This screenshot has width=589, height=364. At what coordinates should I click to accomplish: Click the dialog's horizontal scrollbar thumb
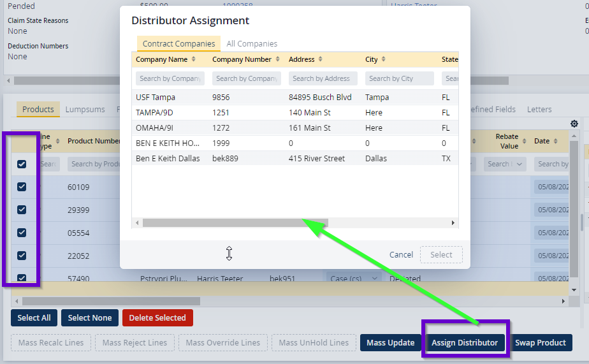click(x=235, y=223)
